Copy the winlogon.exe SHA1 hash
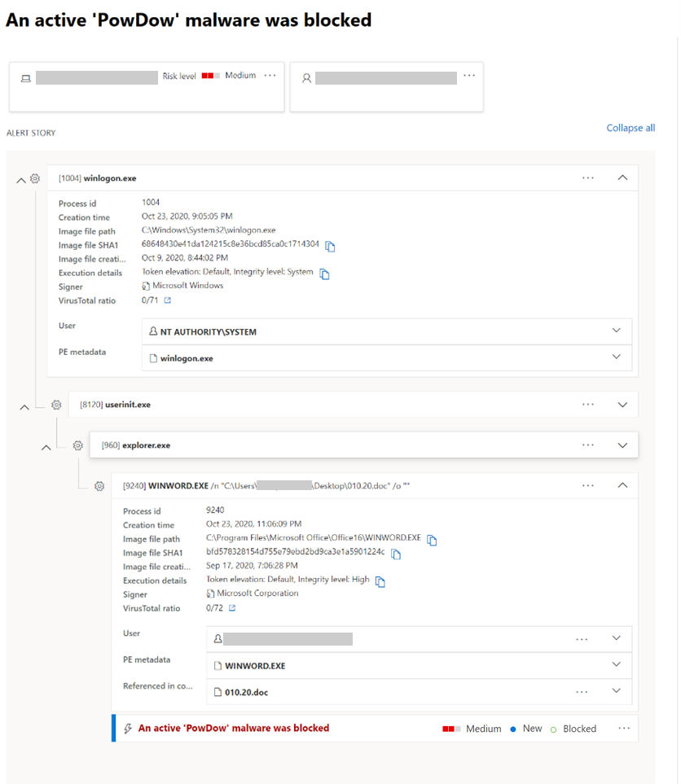The image size is (681, 784). coord(330,245)
